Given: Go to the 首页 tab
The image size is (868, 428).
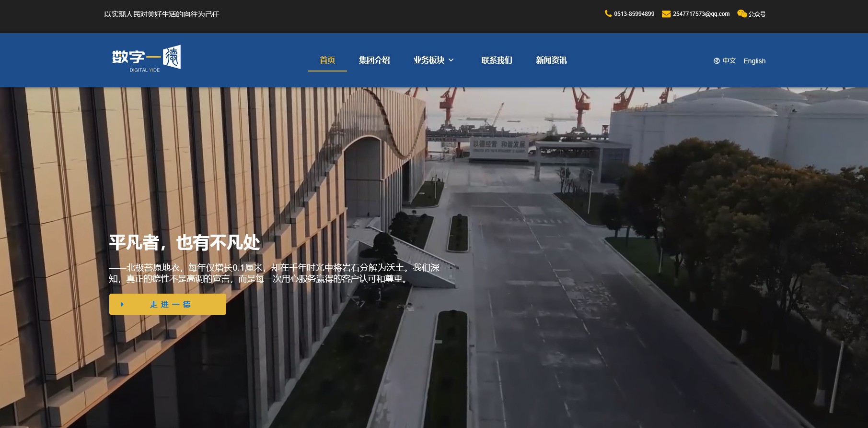Looking at the screenshot, I should tap(327, 60).
